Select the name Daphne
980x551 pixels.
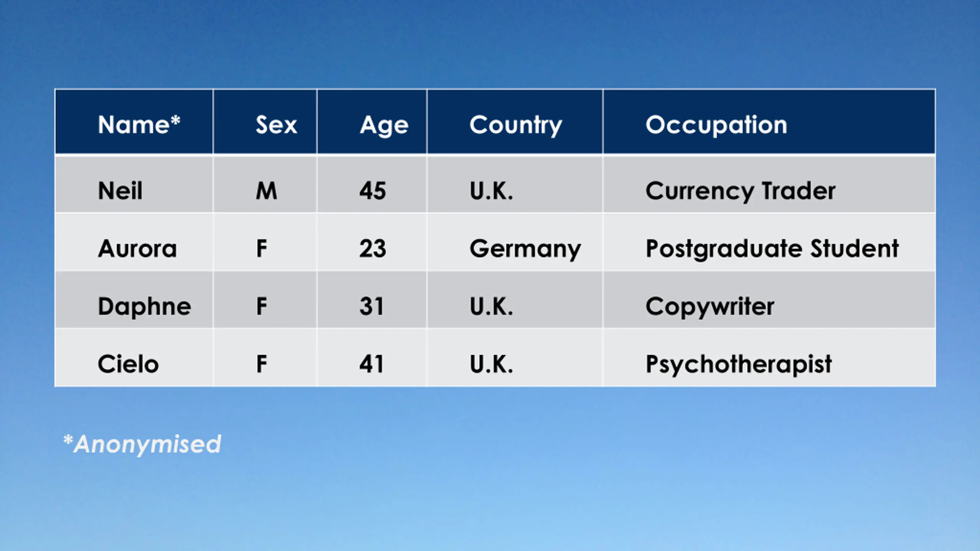[144, 306]
